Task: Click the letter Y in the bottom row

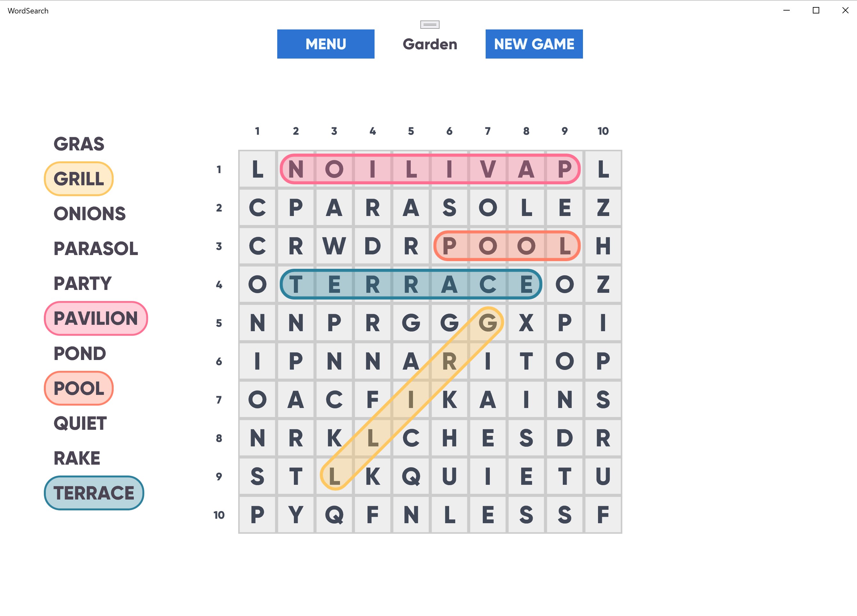Action: click(295, 515)
